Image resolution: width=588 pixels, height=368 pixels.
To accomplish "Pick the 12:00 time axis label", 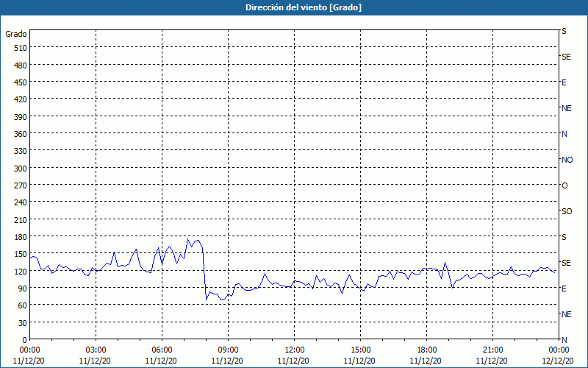I will point(295,350).
